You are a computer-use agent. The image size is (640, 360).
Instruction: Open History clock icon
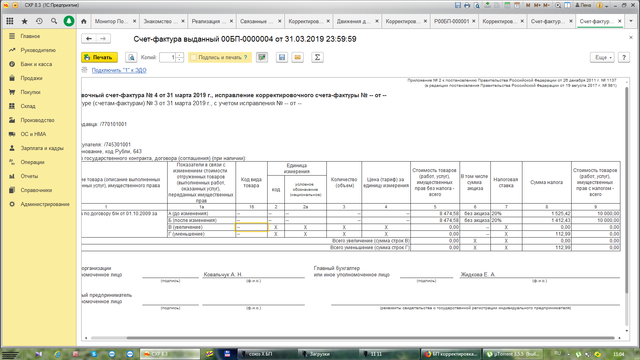[x=39, y=21]
